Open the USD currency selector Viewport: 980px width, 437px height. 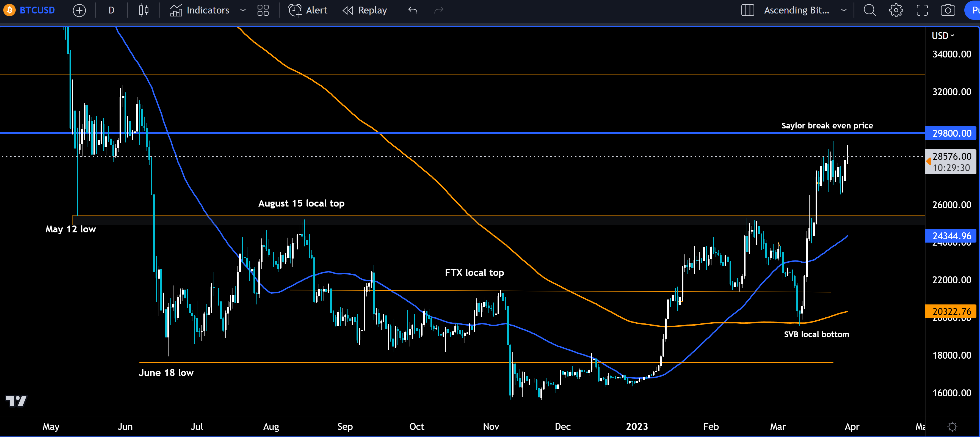[943, 36]
